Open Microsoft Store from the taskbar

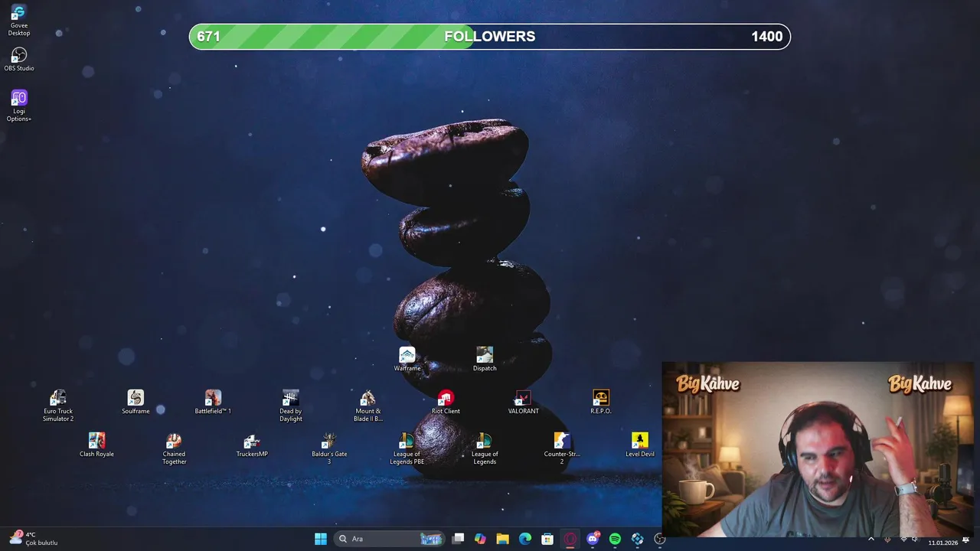[x=547, y=539]
